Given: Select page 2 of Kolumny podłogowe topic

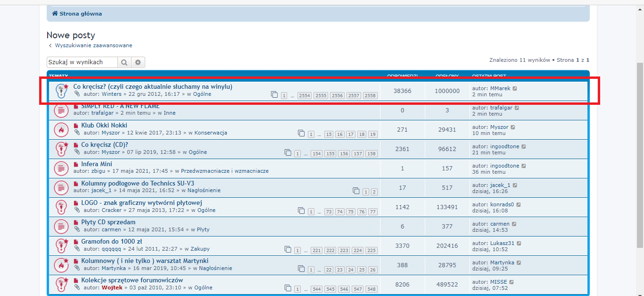Looking at the screenshot, I should tap(374, 192).
